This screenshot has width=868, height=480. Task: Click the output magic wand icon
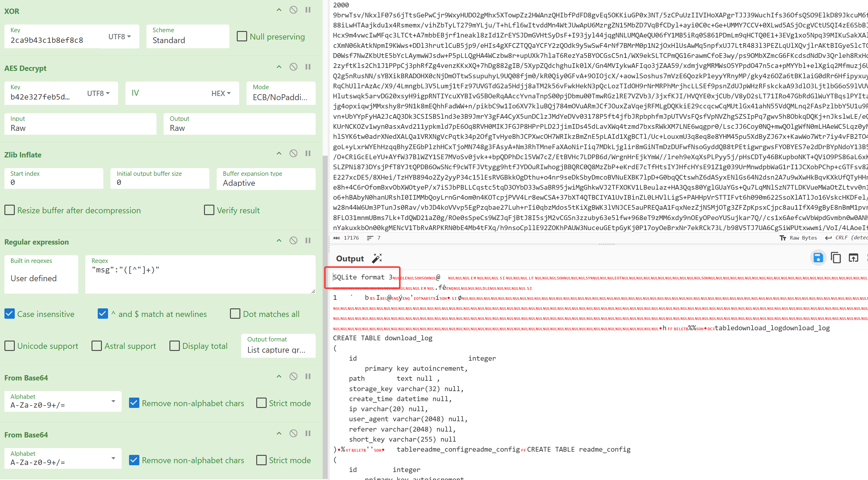[x=377, y=258]
